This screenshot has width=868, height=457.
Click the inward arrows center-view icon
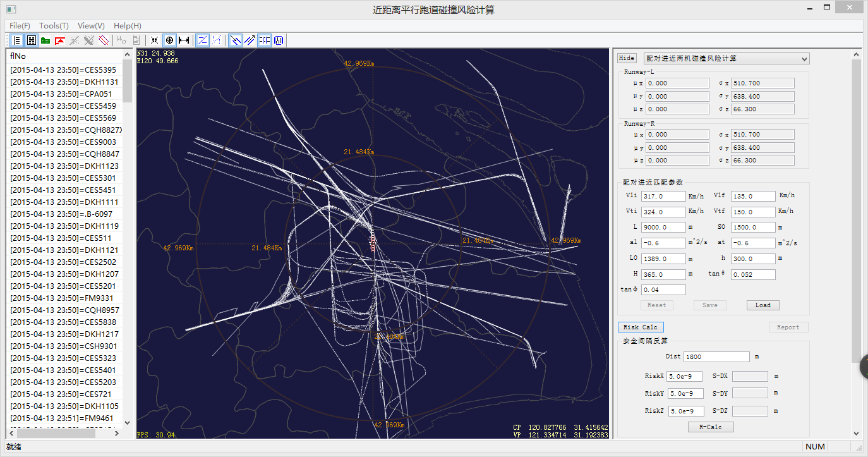pos(155,40)
